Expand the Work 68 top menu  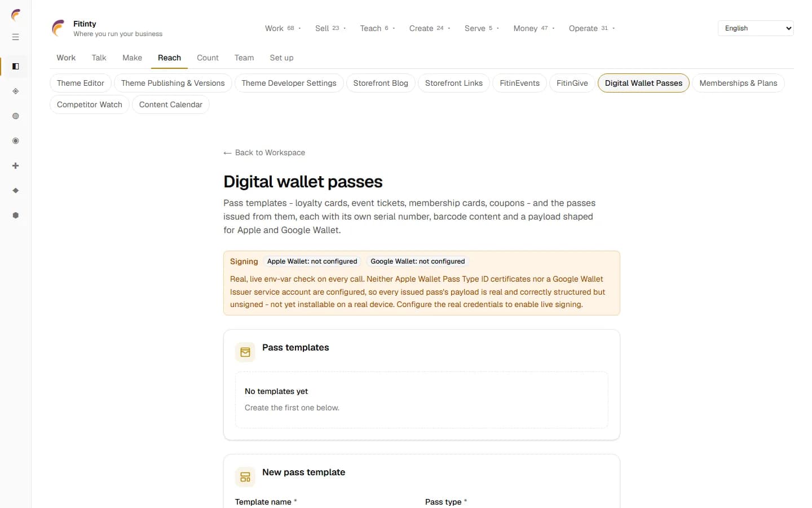(x=283, y=28)
